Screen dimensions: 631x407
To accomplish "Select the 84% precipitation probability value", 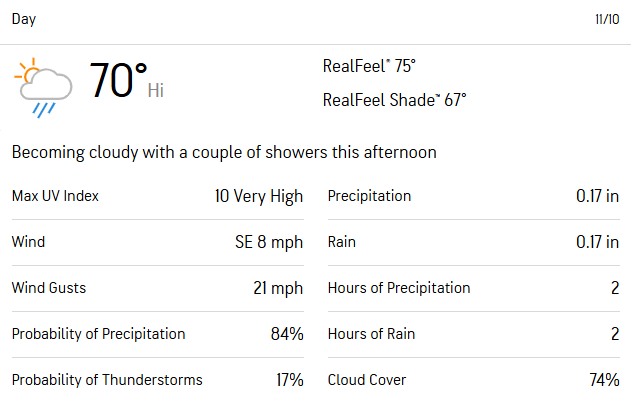I will tap(287, 334).
